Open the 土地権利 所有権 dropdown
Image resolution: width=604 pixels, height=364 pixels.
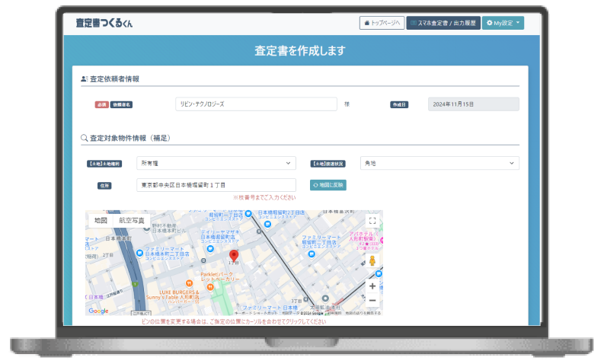point(216,163)
